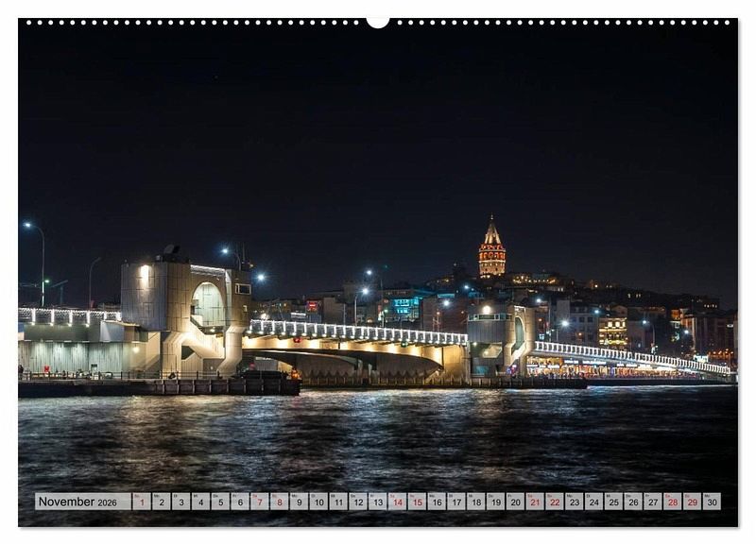Click the calendar hanging hole at top center
Viewport: 756px width, 545px height.
point(378,21)
